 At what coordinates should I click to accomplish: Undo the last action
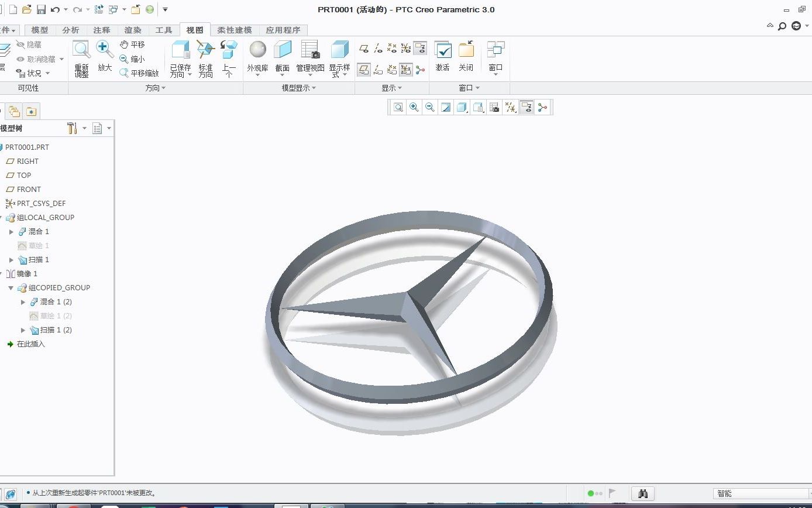click(55, 9)
